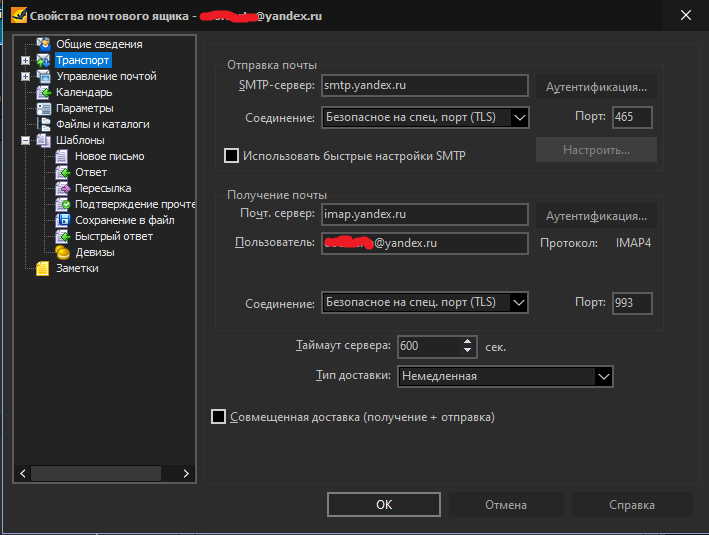Select Сохранение в файл template
The image size is (709, 535).
point(125,220)
